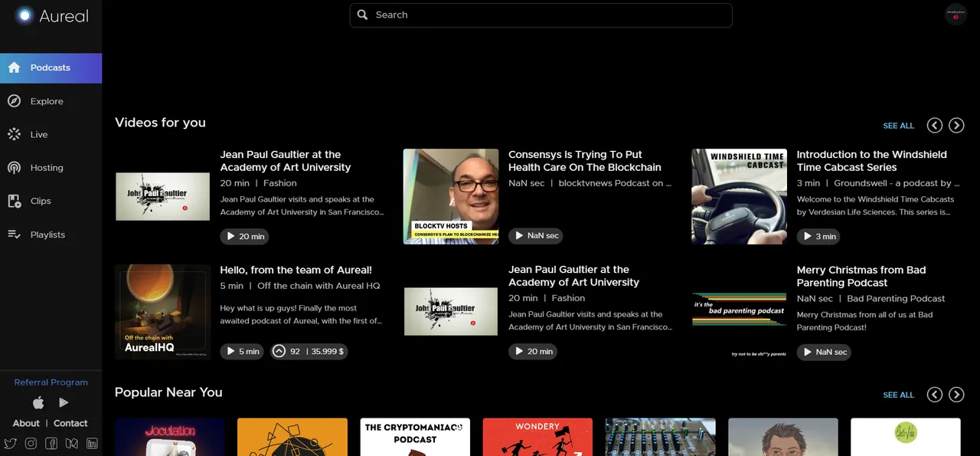Play Merry Christmas Bad Parenting NaN sec episode
Screen dimensions: 980x456
824,352
